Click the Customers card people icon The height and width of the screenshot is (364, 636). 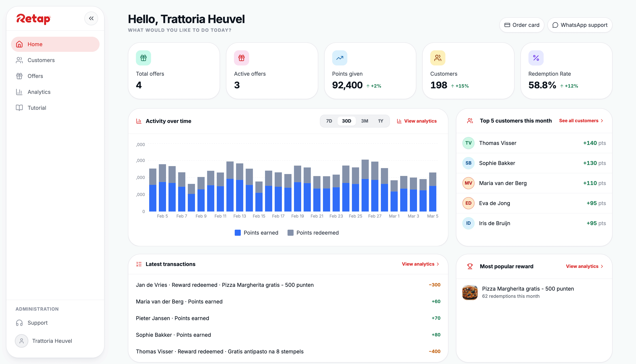point(438,58)
